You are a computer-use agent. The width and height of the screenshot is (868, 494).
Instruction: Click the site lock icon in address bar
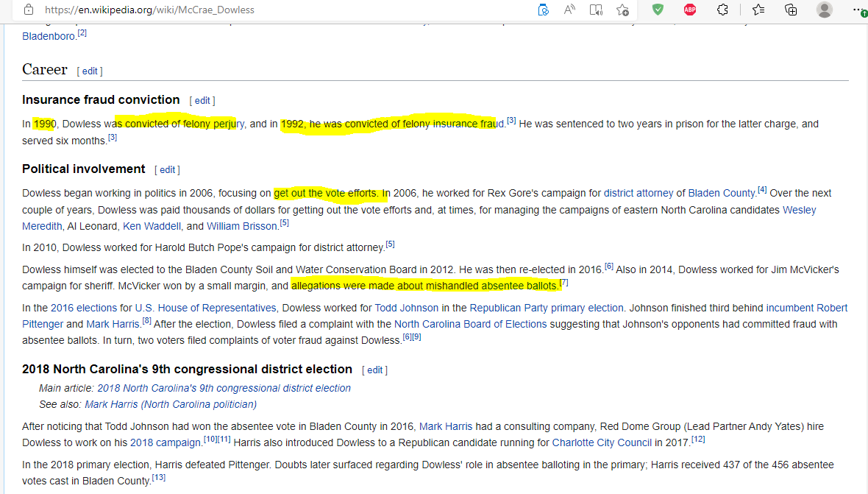point(29,10)
